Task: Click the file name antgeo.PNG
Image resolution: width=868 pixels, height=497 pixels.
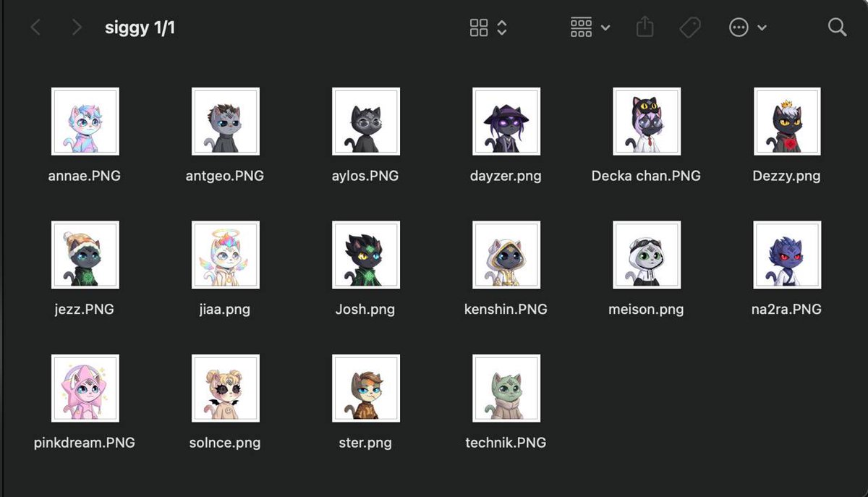Action: point(225,176)
